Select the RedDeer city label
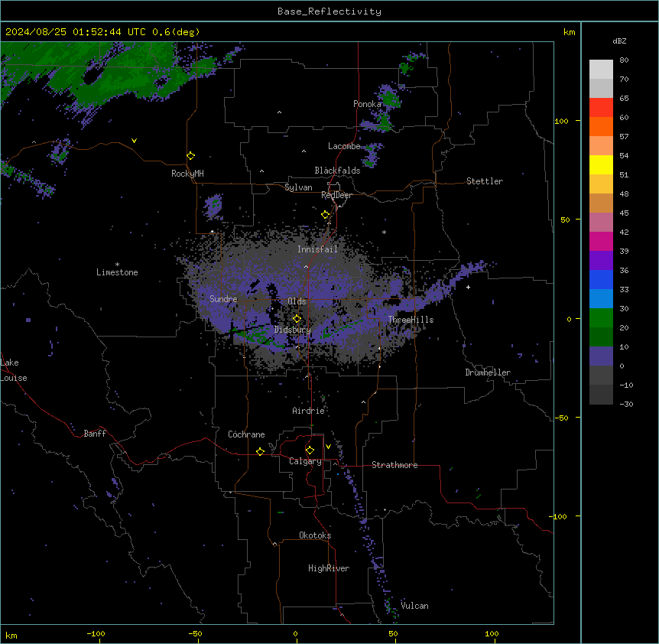 (x=336, y=195)
